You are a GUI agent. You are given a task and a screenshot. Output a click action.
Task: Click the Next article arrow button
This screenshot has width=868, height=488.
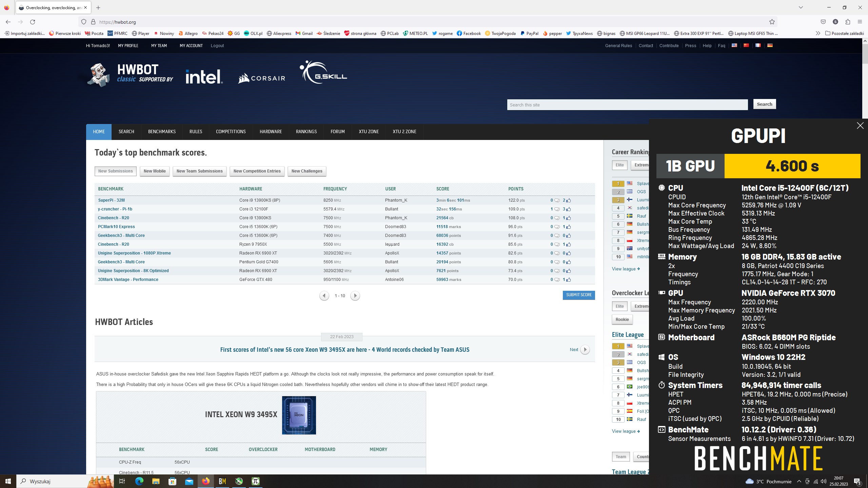pos(585,350)
